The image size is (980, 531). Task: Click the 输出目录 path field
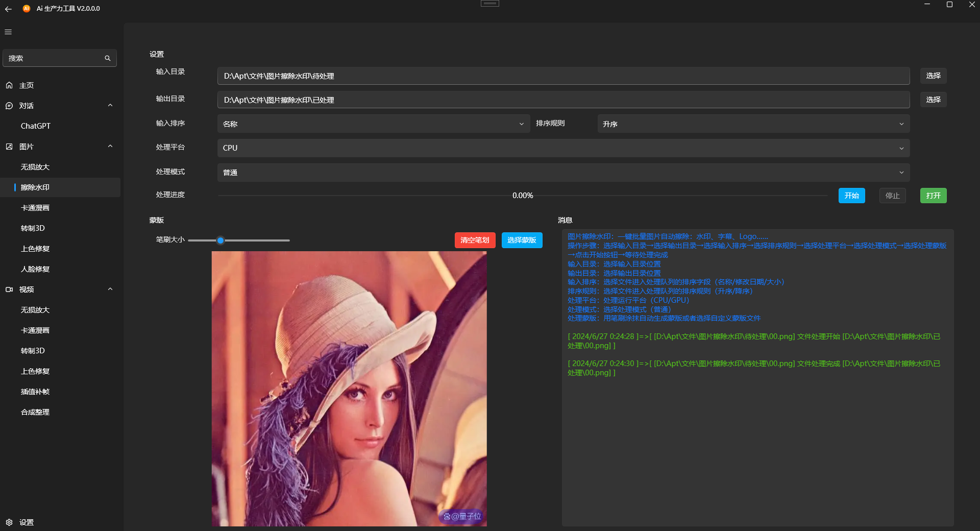(563, 100)
